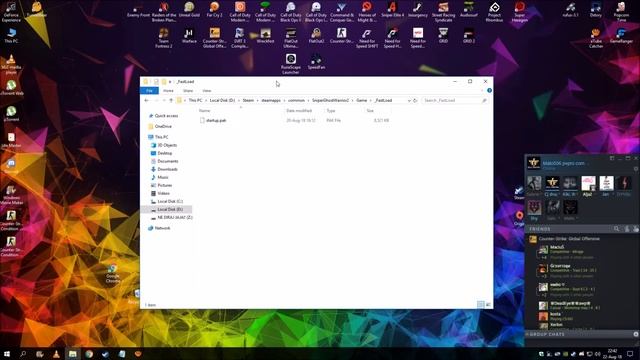
Task: Launch the FlatOut2 desktop icon
Action: click(x=316, y=36)
